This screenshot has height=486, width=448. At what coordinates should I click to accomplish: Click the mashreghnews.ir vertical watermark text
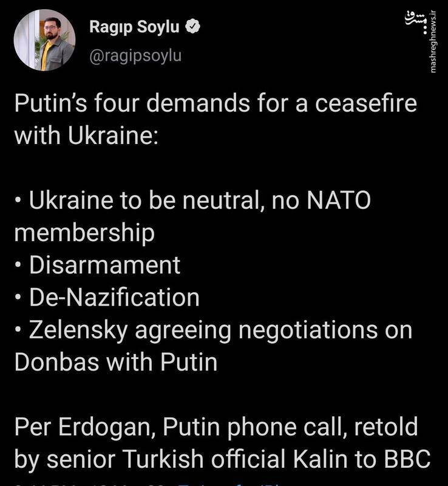click(433, 41)
